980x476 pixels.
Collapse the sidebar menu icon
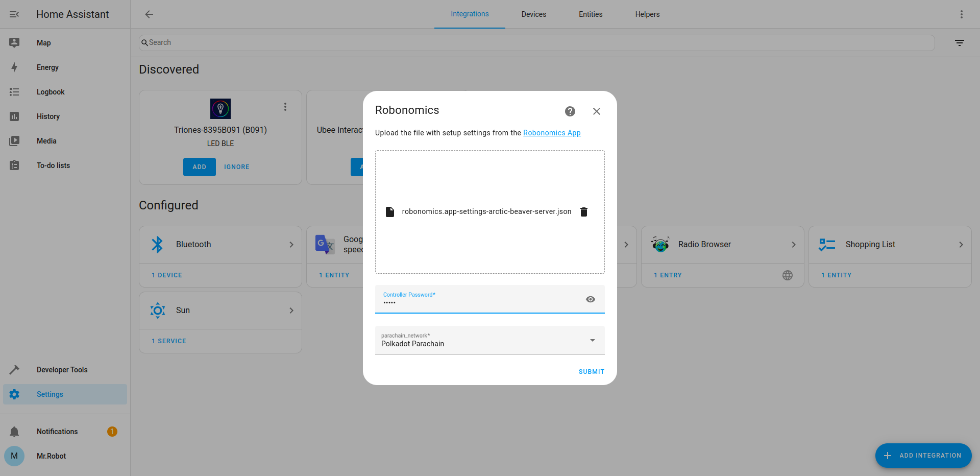pos(14,14)
